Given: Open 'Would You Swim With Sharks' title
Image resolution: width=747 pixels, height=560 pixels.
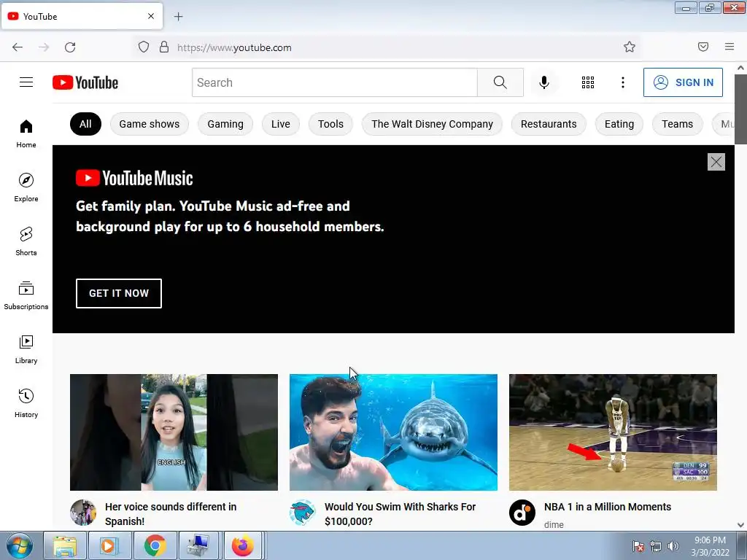Looking at the screenshot, I should pyautogui.click(x=400, y=514).
